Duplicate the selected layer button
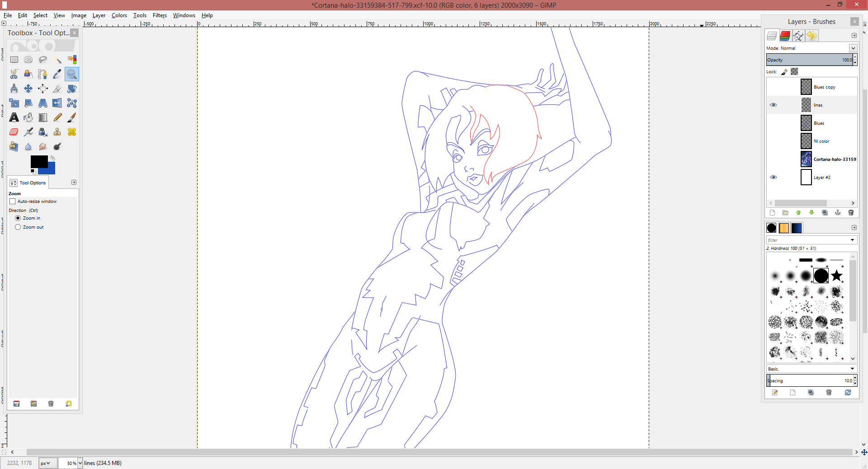This screenshot has width=868, height=469. tap(825, 213)
